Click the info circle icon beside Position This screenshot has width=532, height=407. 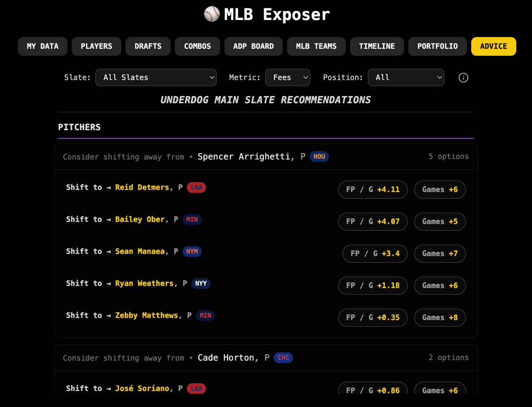pyautogui.click(x=463, y=78)
